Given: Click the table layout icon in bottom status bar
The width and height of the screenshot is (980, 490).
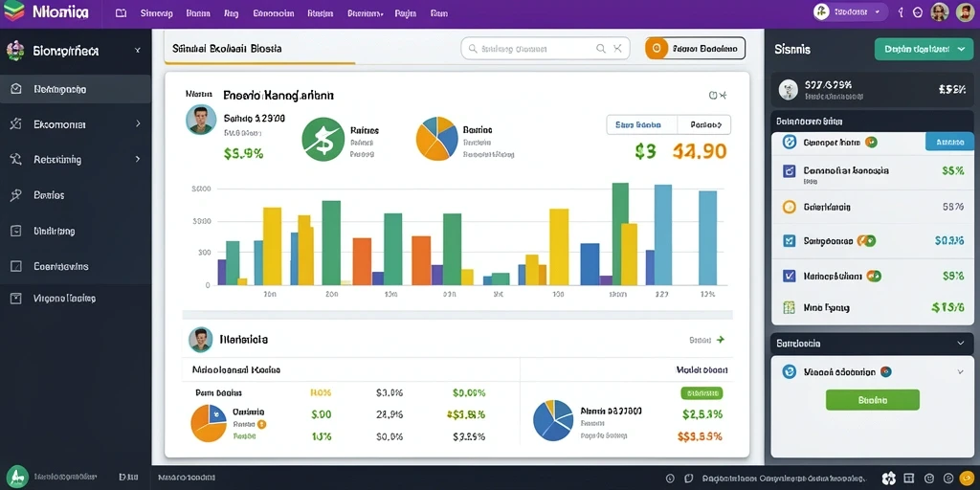Looking at the screenshot, I should point(910,479).
